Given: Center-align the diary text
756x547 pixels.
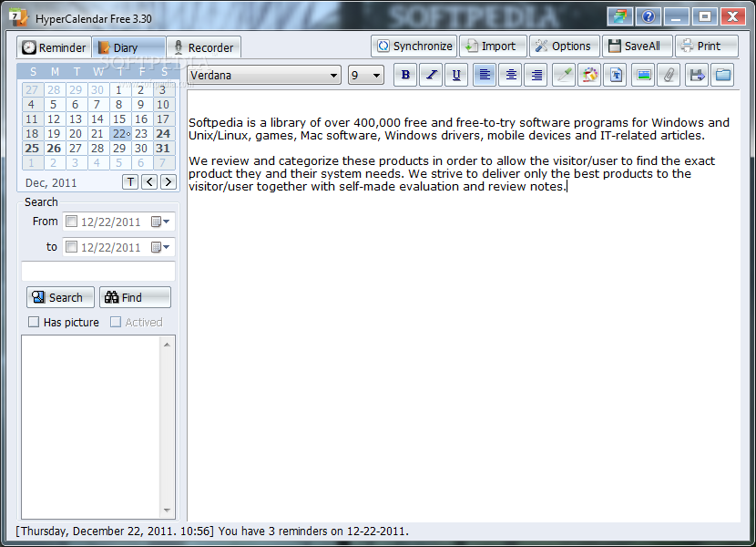Looking at the screenshot, I should 511,75.
